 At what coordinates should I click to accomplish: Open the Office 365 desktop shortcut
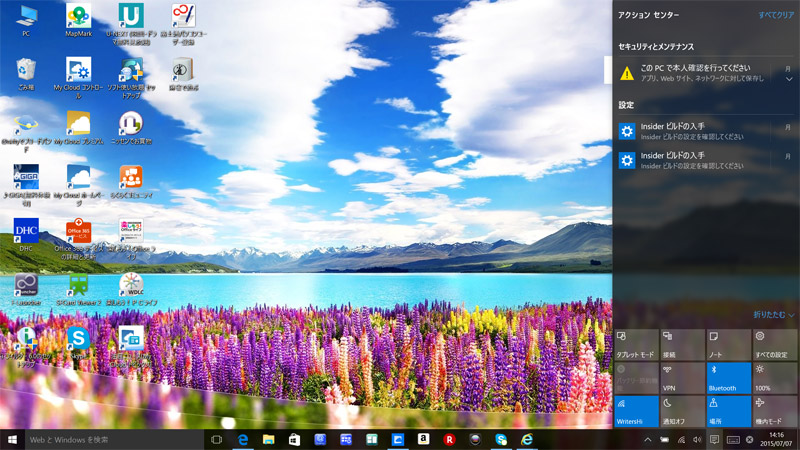click(78, 232)
